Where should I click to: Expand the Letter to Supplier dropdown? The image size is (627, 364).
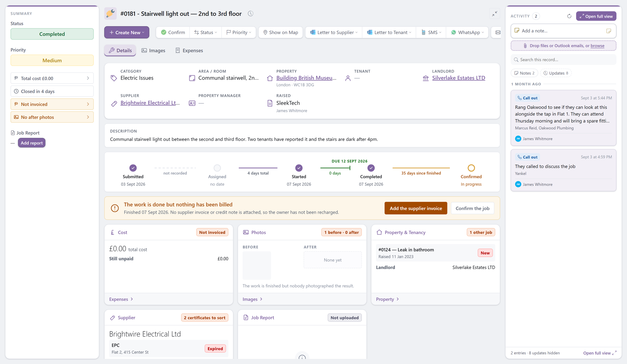[334, 32]
